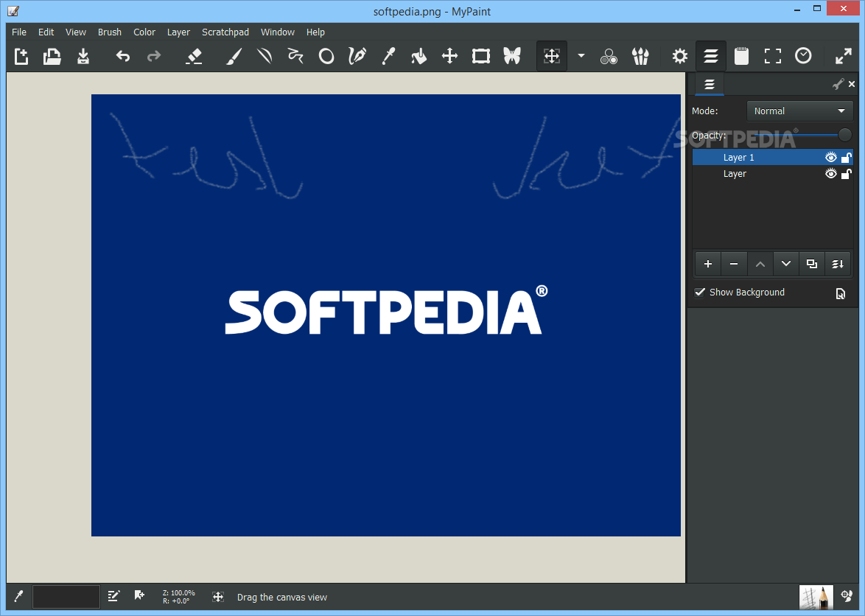The height and width of the screenshot is (616, 865).
Task: Select the Color Picker eyedropper tool
Action: click(388, 56)
